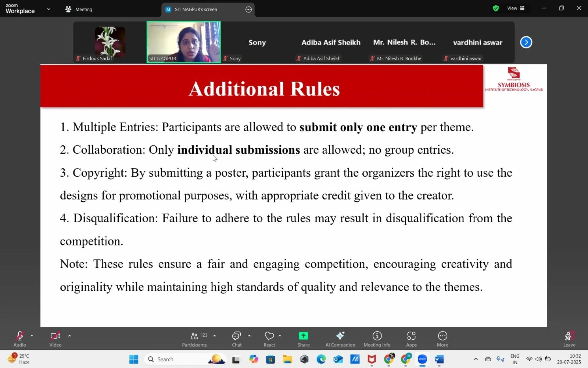Expand the Chat options arrow
This screenshot has width=588, height=368.
click(249, 336)
